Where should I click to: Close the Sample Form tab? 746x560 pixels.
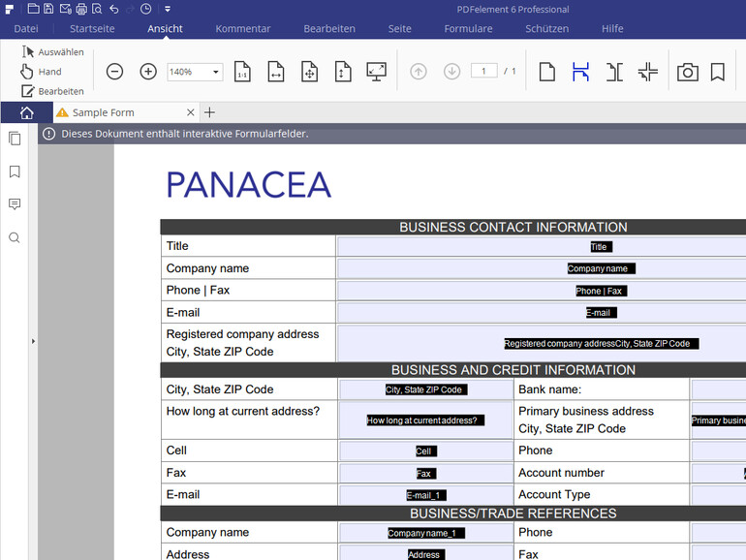point(190,112)
